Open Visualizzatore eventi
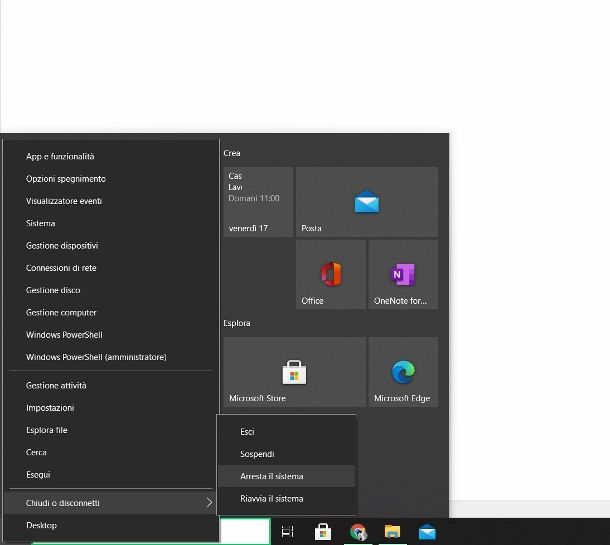610x545 pixels. [111, 201]
